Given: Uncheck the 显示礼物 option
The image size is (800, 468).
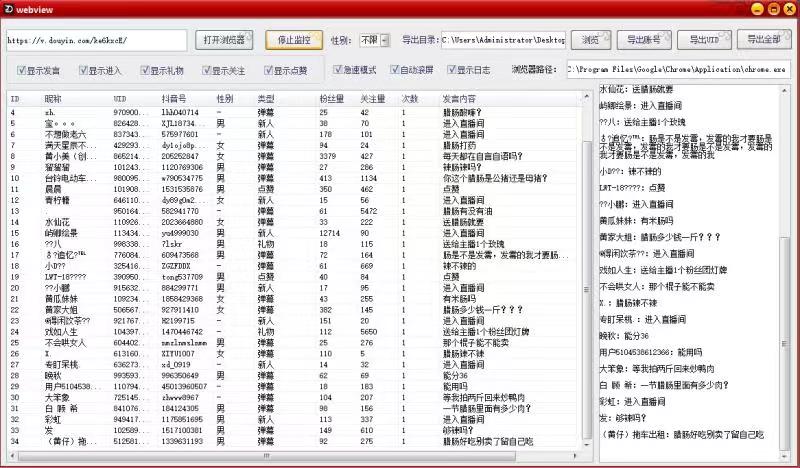Looking at the screenshot, I should coord(146,71).
